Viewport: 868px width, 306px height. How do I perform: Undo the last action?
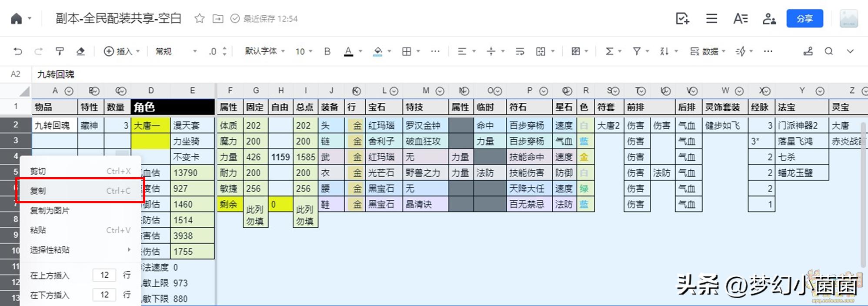pyautogui.click(x=18, y=51)
